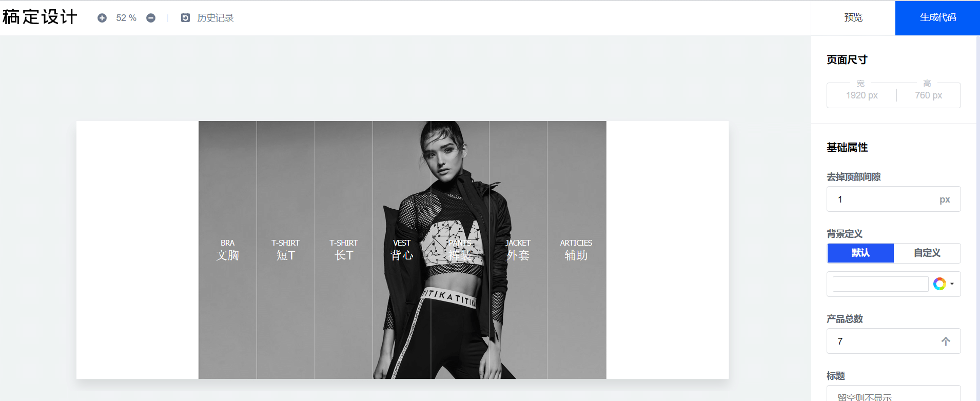Select the BRA 文胸 category strip
This screenshot has height=401, width=980.
(x=228, y=250)
